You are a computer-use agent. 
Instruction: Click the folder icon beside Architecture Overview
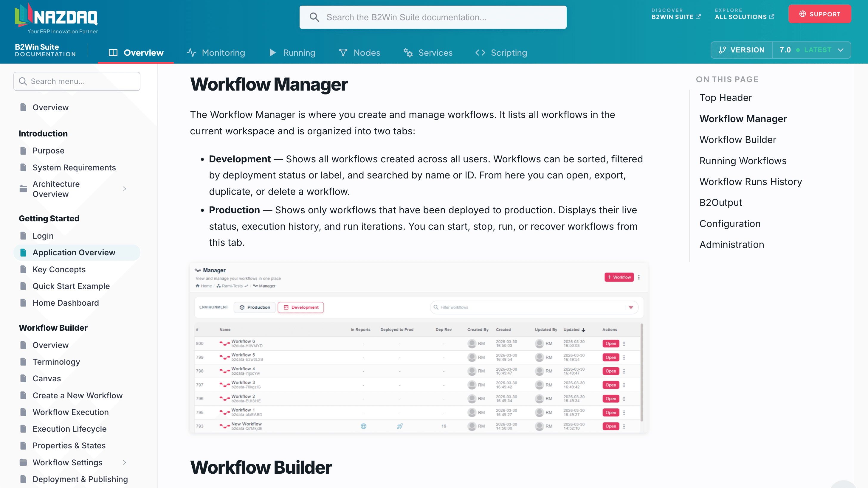pos(23,189)
